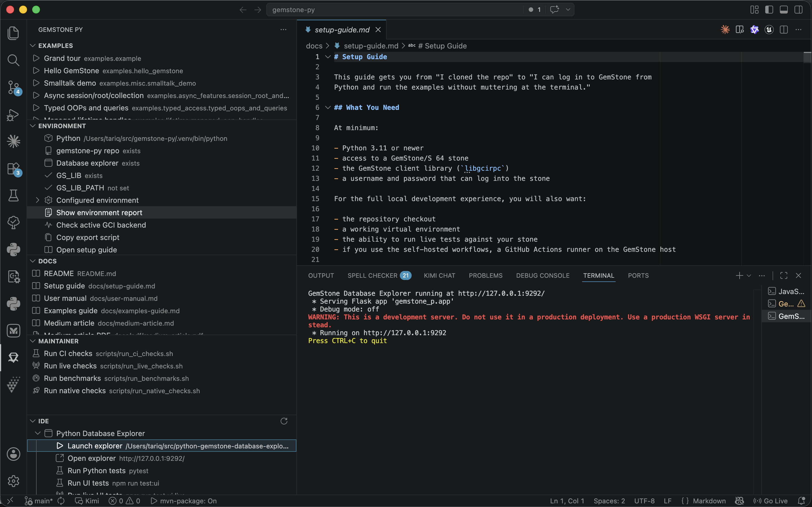This screenshot has width=812, height=507.
Task: Go forward with the navigation arrow
Action: [x=258, y=10]
